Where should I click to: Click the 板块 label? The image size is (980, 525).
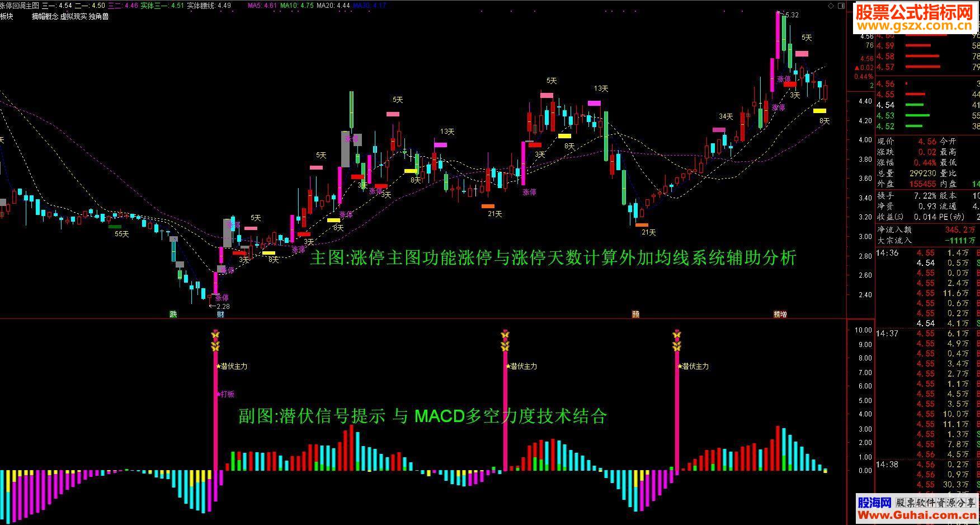pos(7,17)
